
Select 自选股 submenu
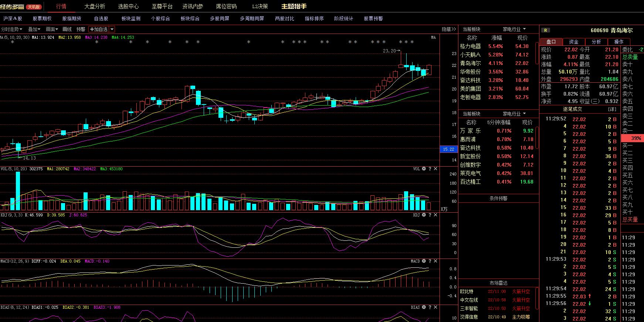click(x=101, y=18)
